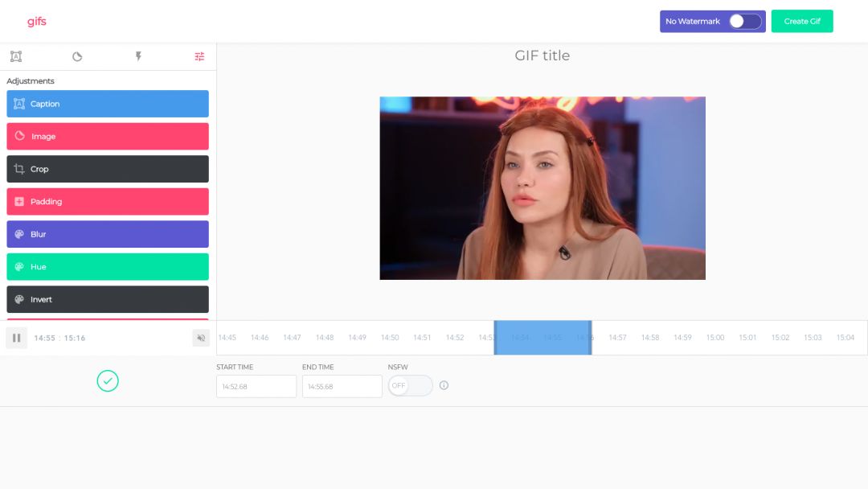
Task: Toggle the No Watermark switch
Action: click(x=744, y=22)
